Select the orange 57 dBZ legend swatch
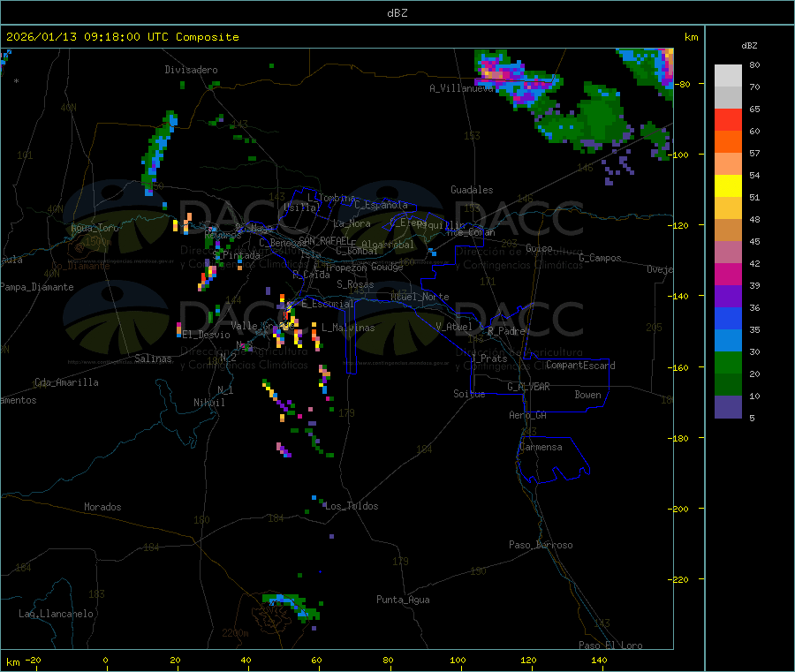Viewport: 795px width, 672px height. tap(728, 142)
